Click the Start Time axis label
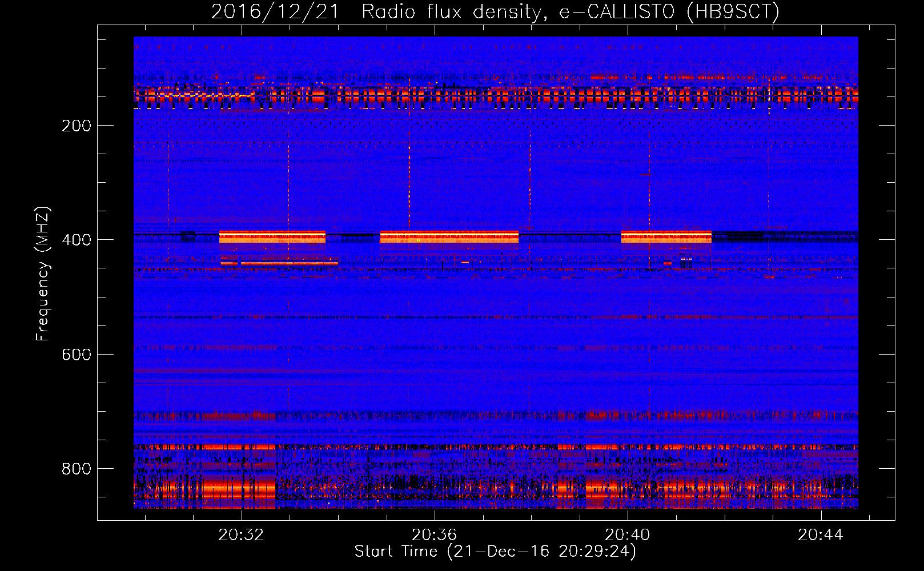This screenshot has width=924, height=571. (x=495, y=552)
